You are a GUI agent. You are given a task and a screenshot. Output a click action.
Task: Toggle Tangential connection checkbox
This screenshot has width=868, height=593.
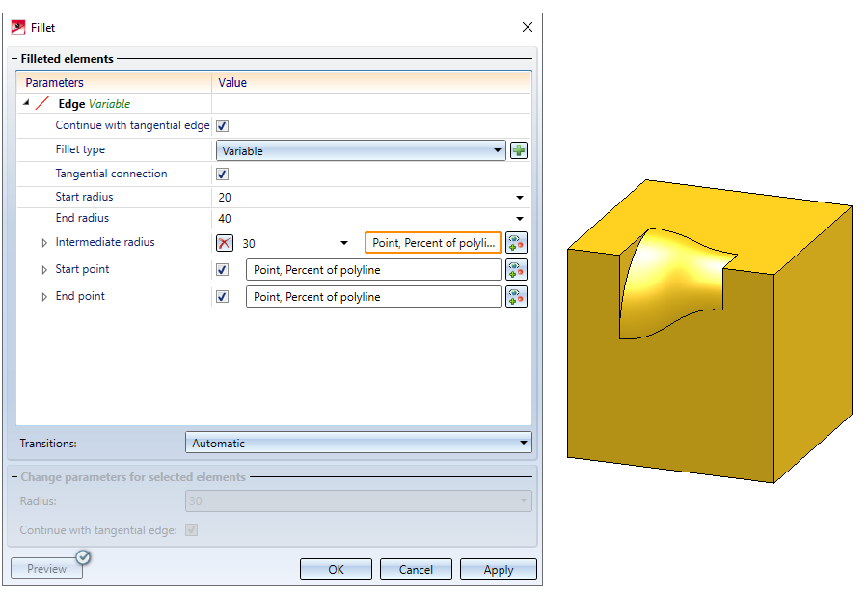pyautogui.click(x=222, y=174)
